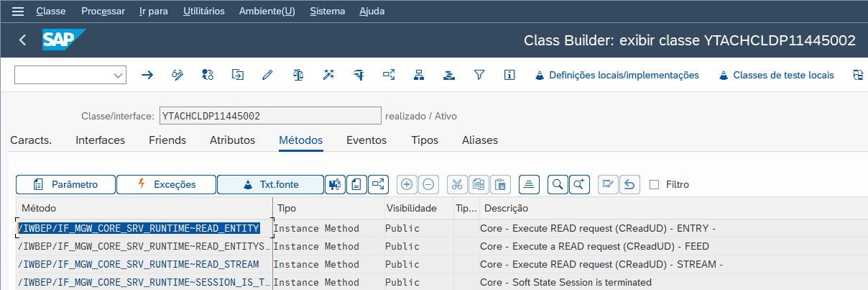
Task: Click the display/change toggle icon with glasses-pencil
Action: click(x=177, y=75)
